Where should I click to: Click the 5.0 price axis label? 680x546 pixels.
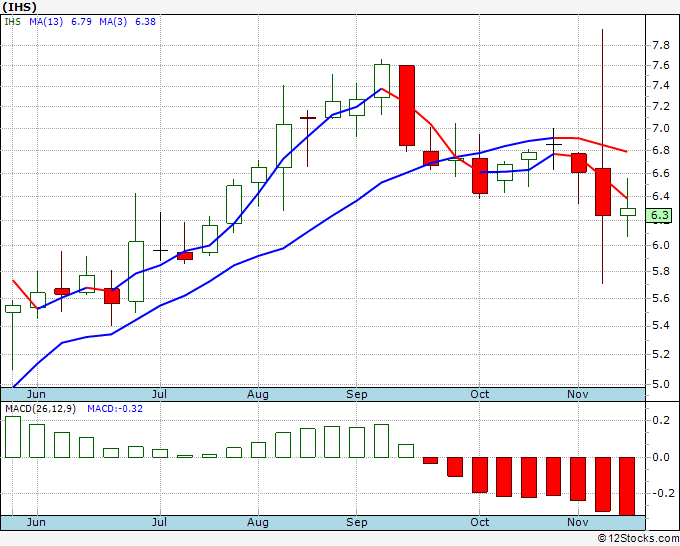[x=660, y=384]
